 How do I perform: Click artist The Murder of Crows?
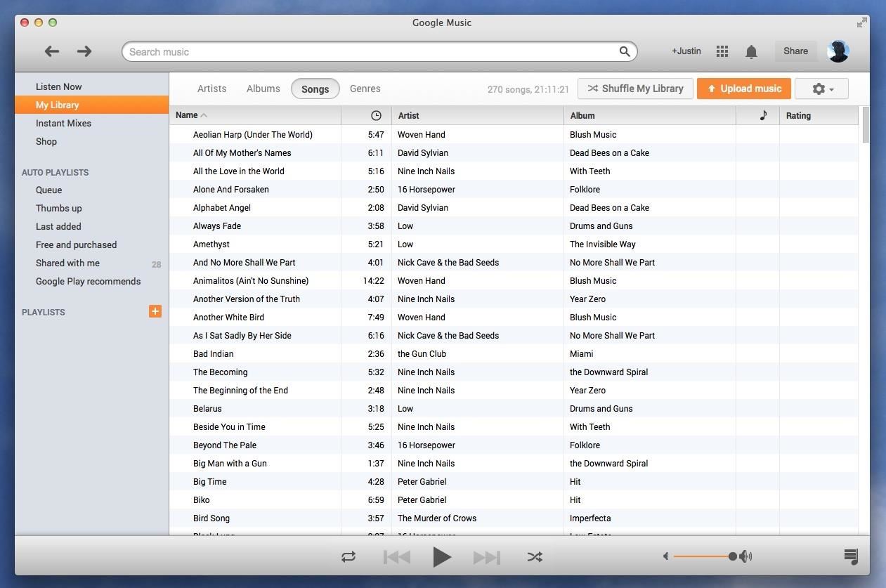tap(437, 518)
